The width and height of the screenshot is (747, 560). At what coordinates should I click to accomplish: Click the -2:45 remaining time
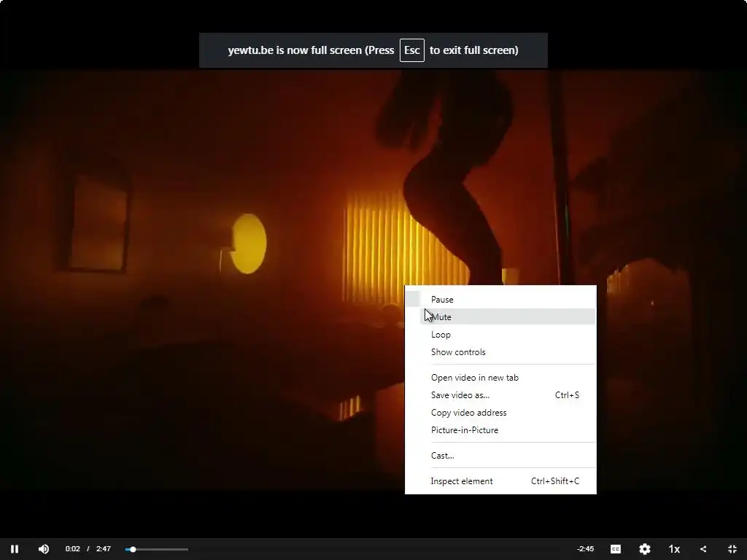tap(586, 549)
